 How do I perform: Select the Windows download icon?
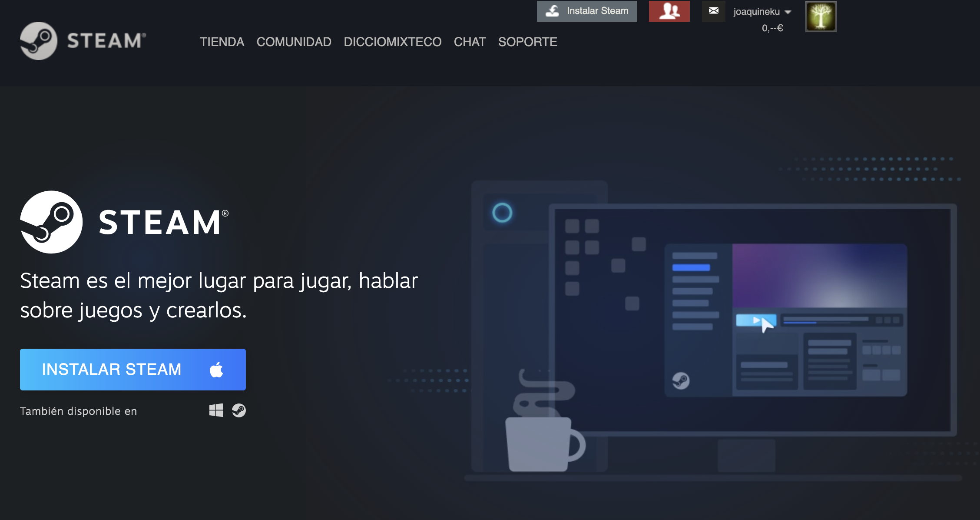click(216, 410)
